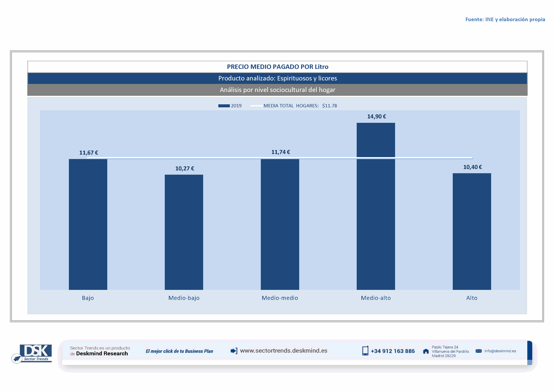The width and height of the screenshot is (554, 392).
Task: Click the envelope email icon
Action: click(478, 351)
